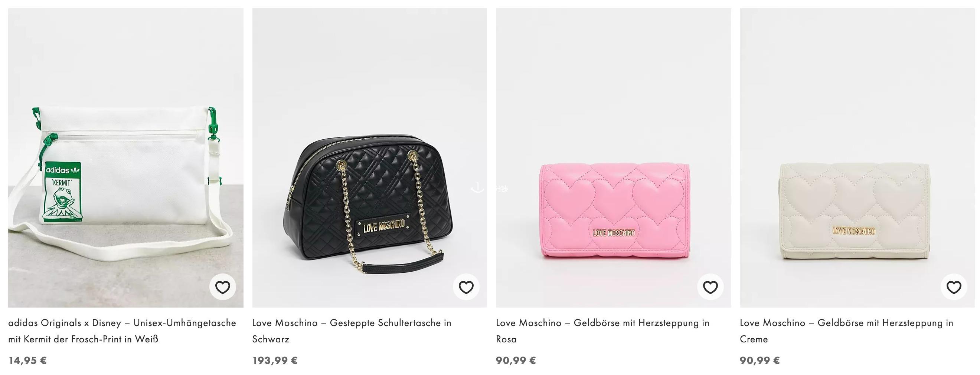Open adidas Originals x Disney Umhängetasche title link
This screenshot has width=980, height=375.
pyautogui.click(x=122, y=331)
